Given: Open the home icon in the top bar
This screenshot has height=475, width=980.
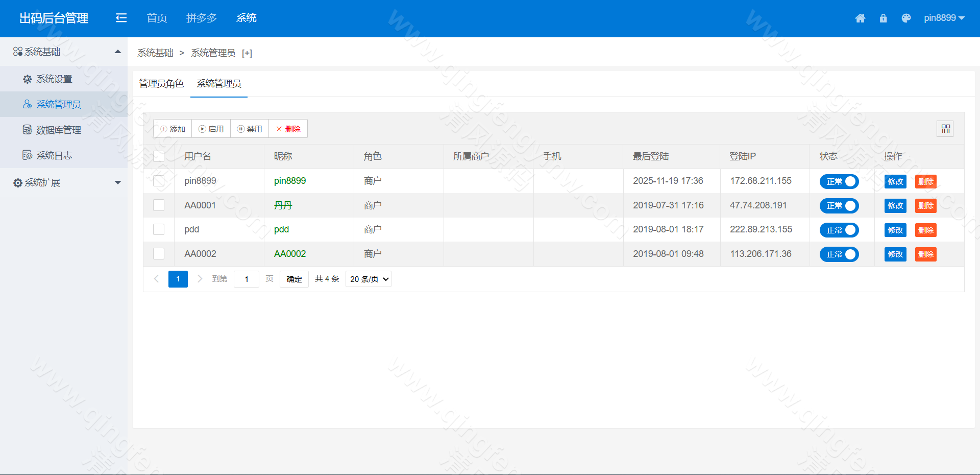Looking at the screenshot, I should click(x=861, y=18).
